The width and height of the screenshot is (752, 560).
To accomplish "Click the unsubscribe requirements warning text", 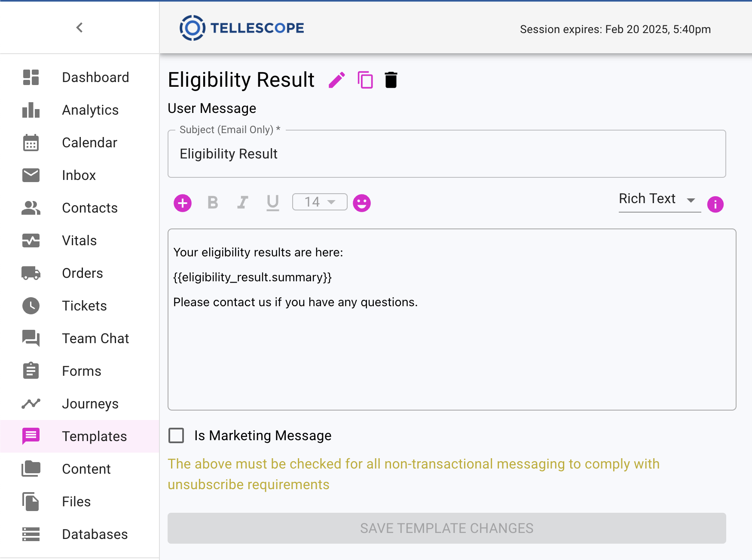I will click(413, 474).
